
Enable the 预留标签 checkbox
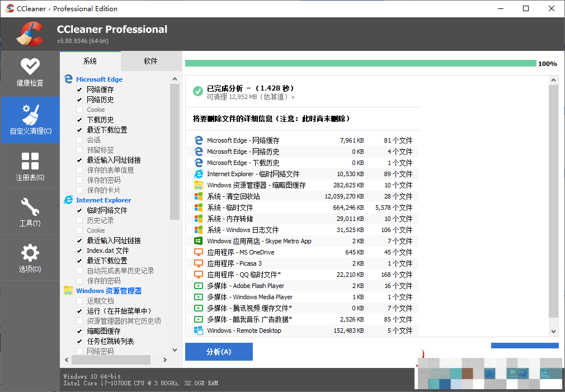79,150
